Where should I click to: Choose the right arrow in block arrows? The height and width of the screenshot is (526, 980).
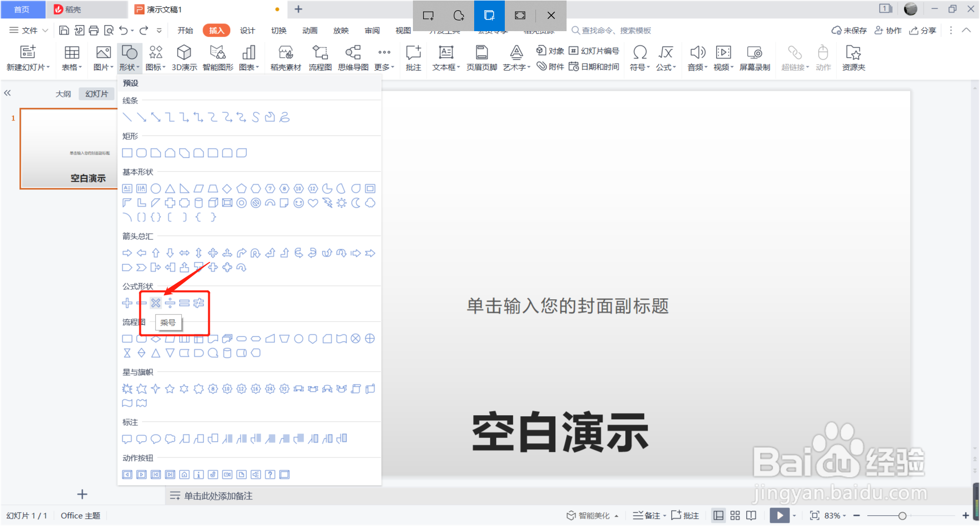127,253
